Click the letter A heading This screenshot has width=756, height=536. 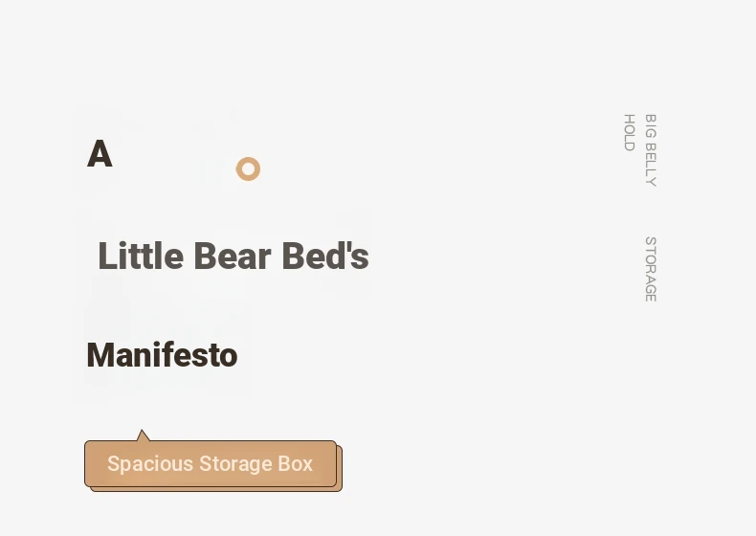100,154
